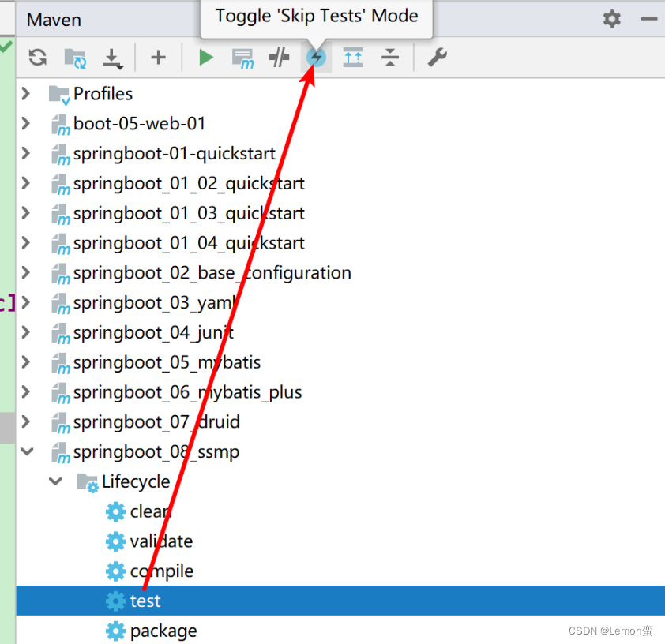Click Maven module icon of boot-05-web-01

pyautogui.click(x=61, y=125)
